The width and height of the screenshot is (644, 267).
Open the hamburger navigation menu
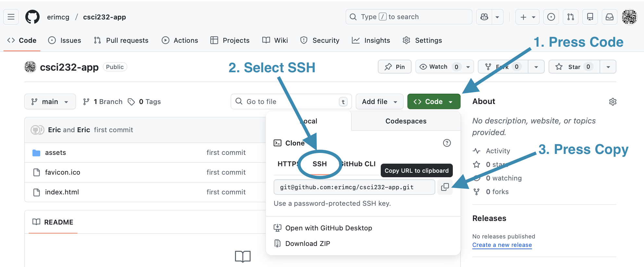tap(11, 17)
